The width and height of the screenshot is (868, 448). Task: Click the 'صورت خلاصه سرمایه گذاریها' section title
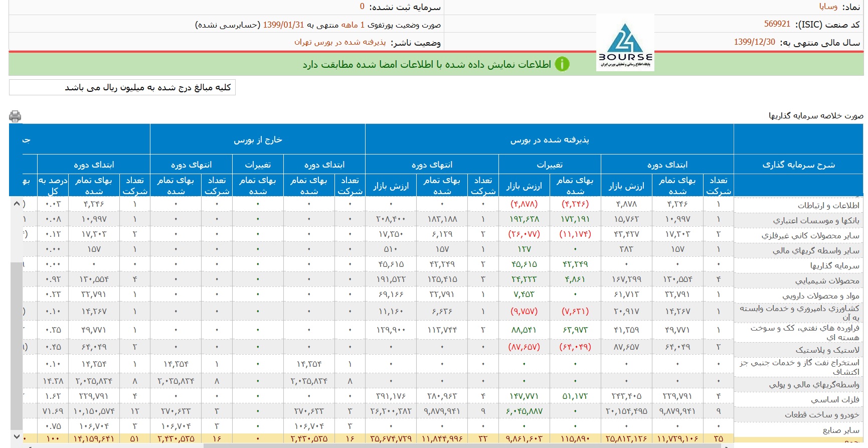(x=816, y=116)
